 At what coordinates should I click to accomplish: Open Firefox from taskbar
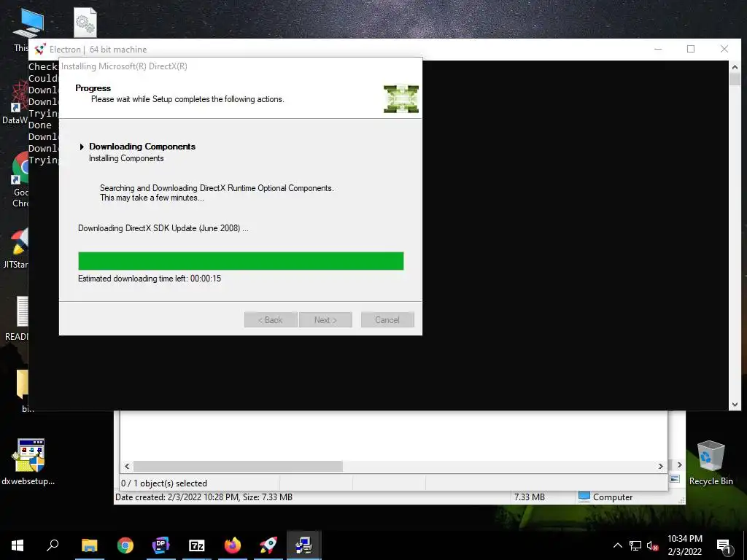(x=233, y=545)
